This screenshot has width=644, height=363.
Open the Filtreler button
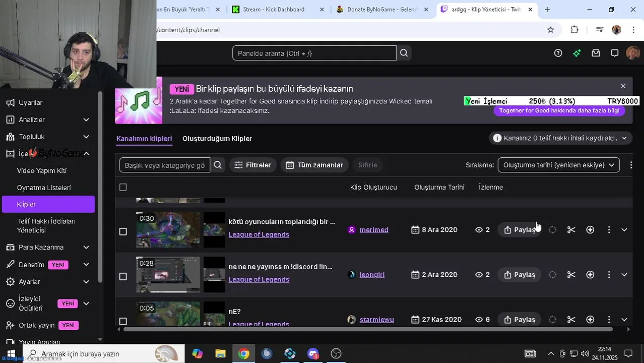pyautogui.click(x=252, y=165)
